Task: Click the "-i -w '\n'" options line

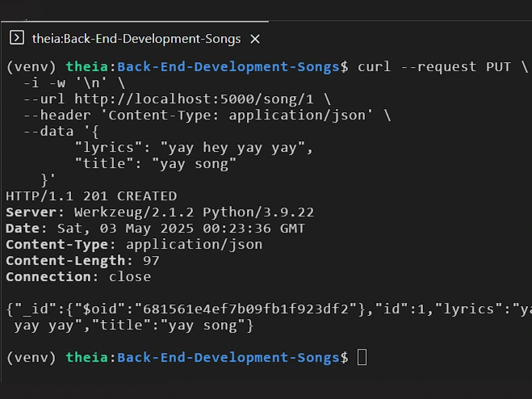Action: (74, 83)
